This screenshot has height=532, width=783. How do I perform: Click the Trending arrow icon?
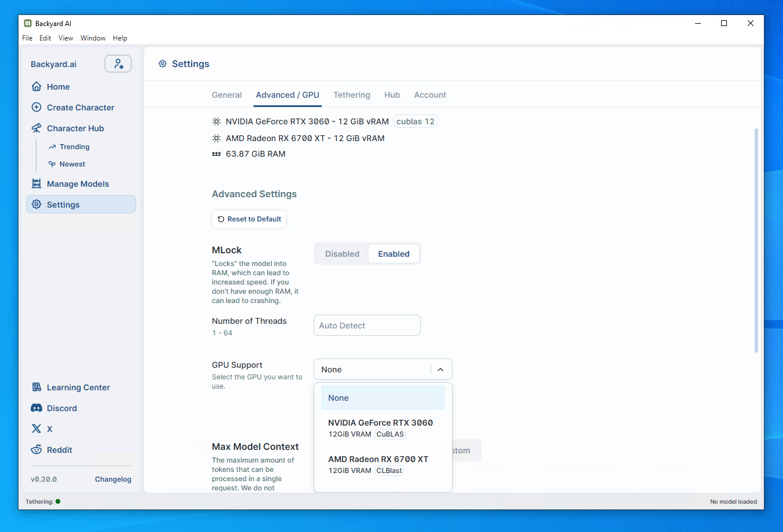(52, 147)
